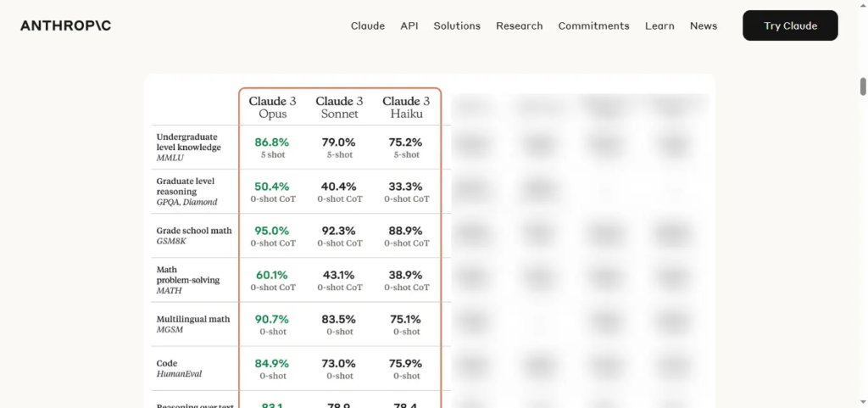The image size is (868, 408).
Task: Click the Sonnet MGSM score 83.5%
Action: pos(339,320)
